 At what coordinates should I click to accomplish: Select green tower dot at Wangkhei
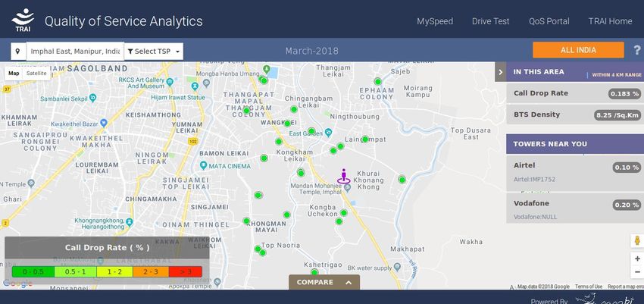coord(287,124)
